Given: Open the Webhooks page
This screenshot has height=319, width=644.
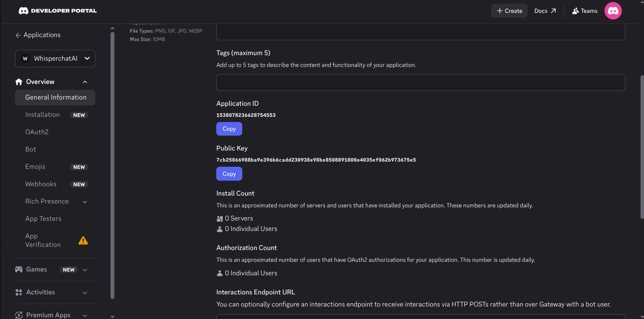Looking at the screenshot, I should point(41,184).
